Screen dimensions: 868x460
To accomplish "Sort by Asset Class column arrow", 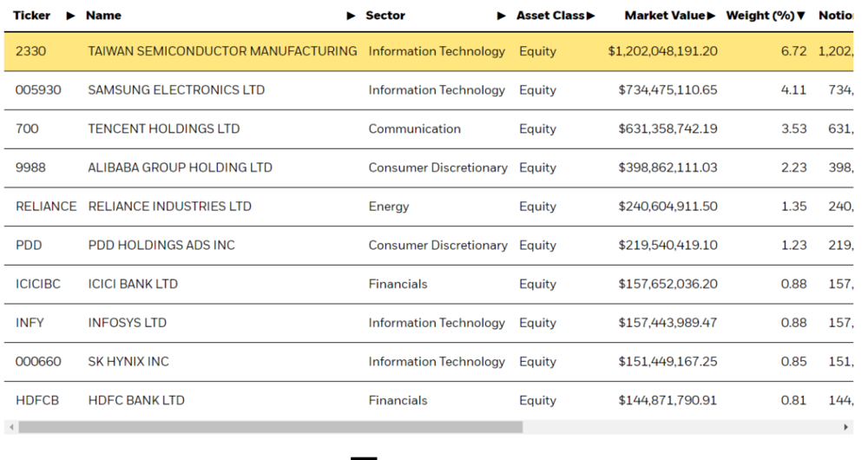I will click(590, 16).
